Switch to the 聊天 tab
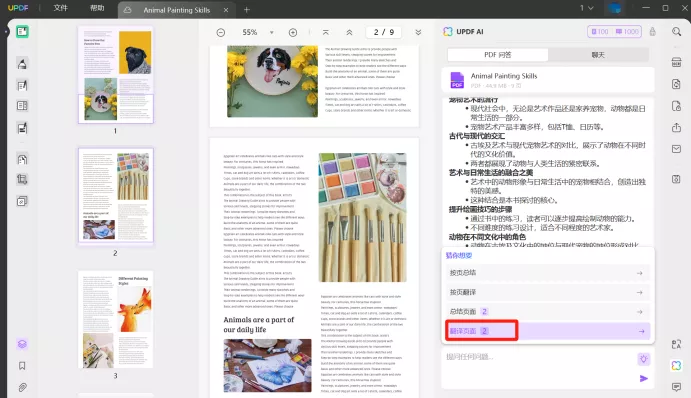This screenshot has height=398, width=691. [598, 55]
